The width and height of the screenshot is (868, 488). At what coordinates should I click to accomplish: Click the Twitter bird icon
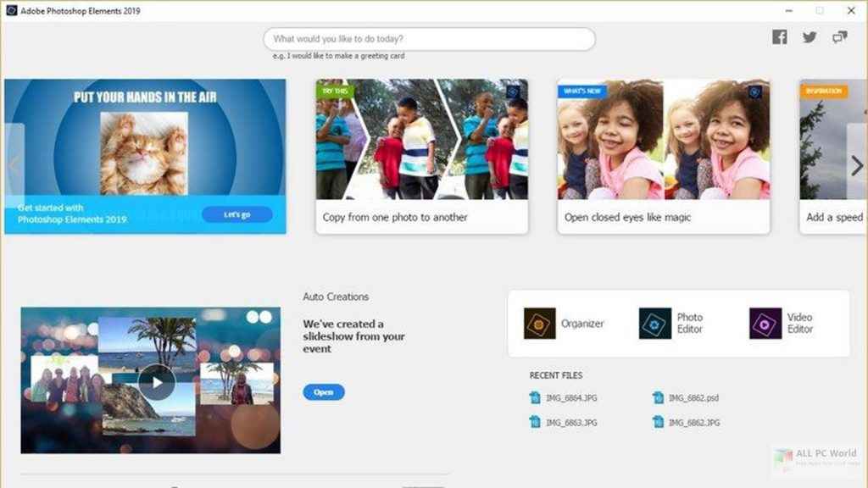810,37
